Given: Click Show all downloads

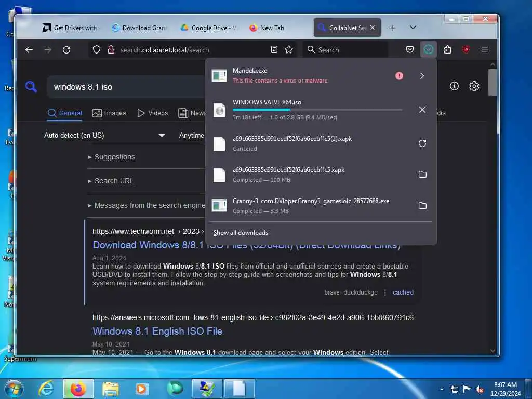Looking at the screenshot, I should pos(241,233).
